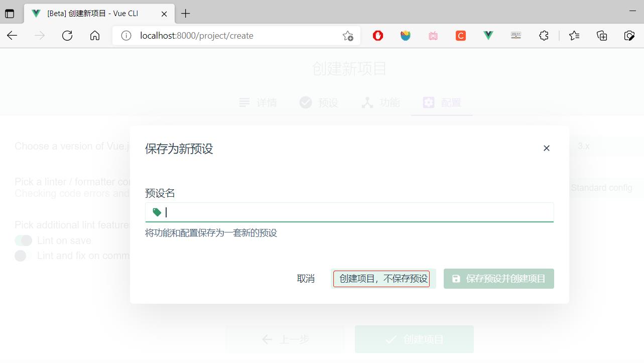Open the blue-yellow round extension icon

tap(406, 36)
